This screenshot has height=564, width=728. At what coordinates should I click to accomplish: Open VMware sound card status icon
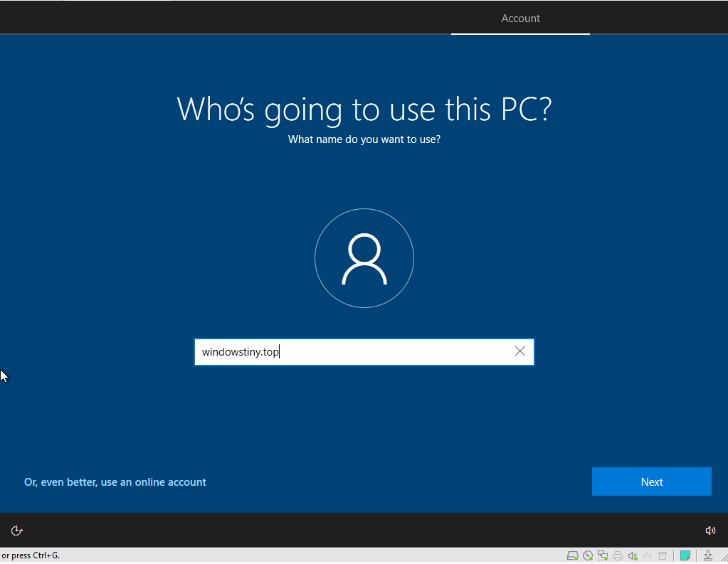pyautogui.click(x=633, y=555)
